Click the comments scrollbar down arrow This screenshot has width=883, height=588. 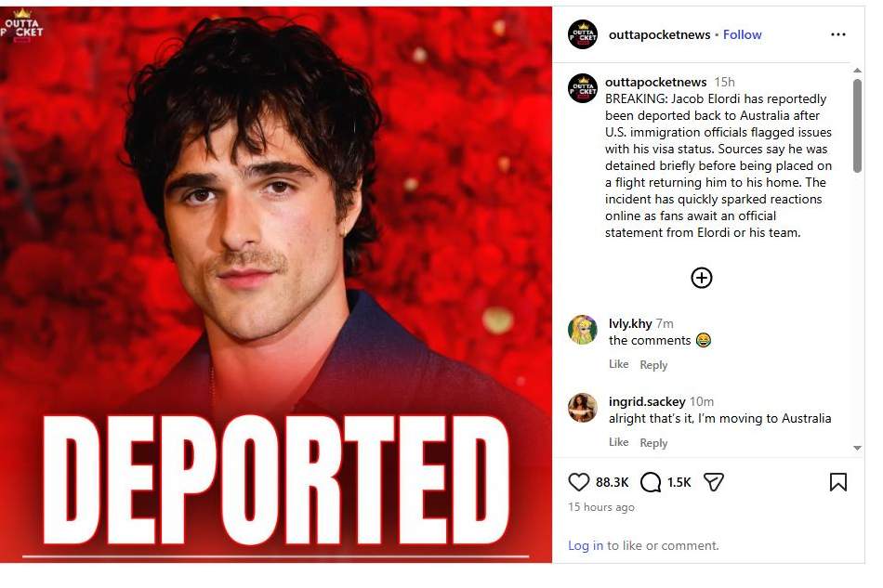(x=857, y=448)
